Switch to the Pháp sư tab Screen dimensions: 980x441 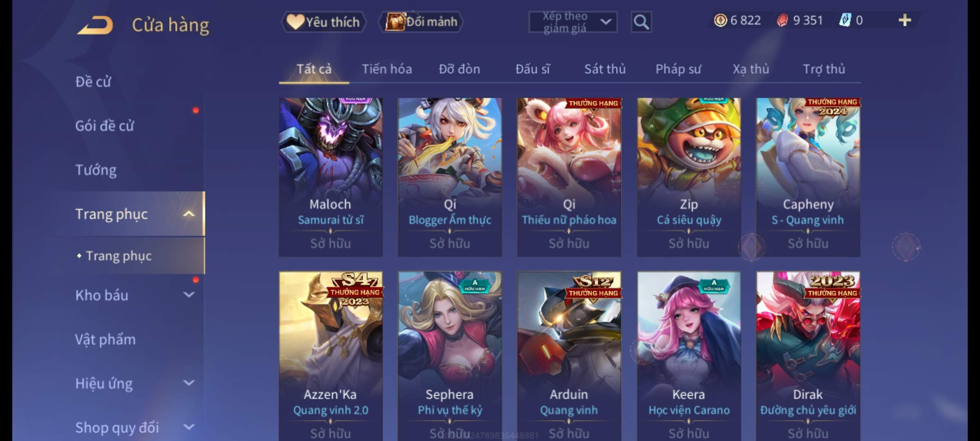[678, 69]
